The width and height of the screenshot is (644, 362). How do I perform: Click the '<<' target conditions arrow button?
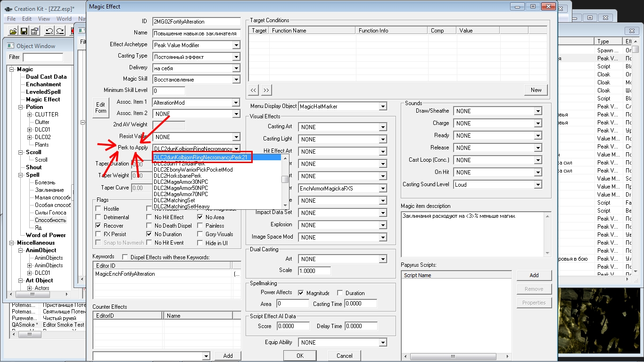pyautogui.click(x=254, y=90)
